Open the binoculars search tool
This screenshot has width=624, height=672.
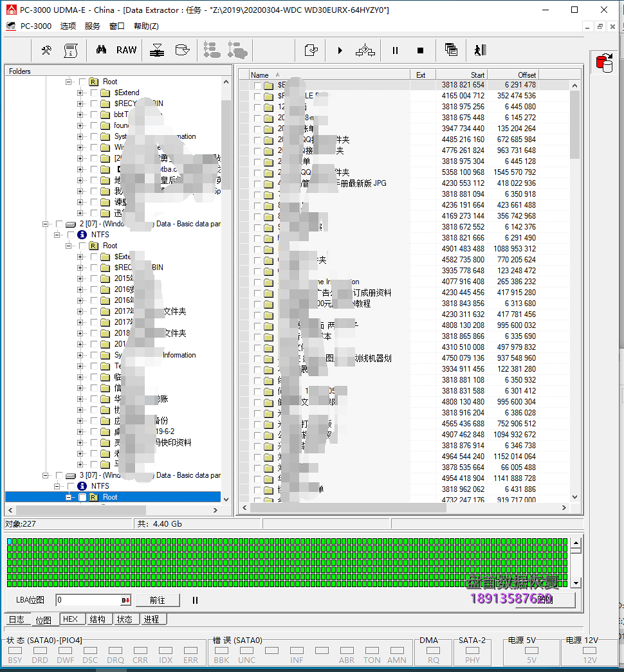(x=101, y=50)
